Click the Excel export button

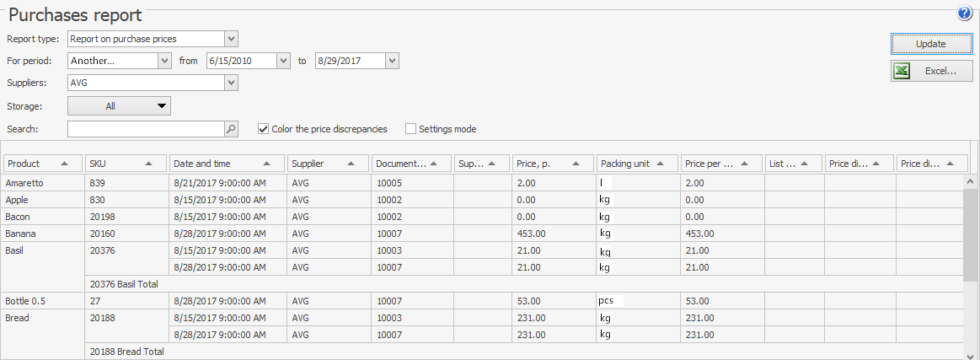click(x=931, y=72)
